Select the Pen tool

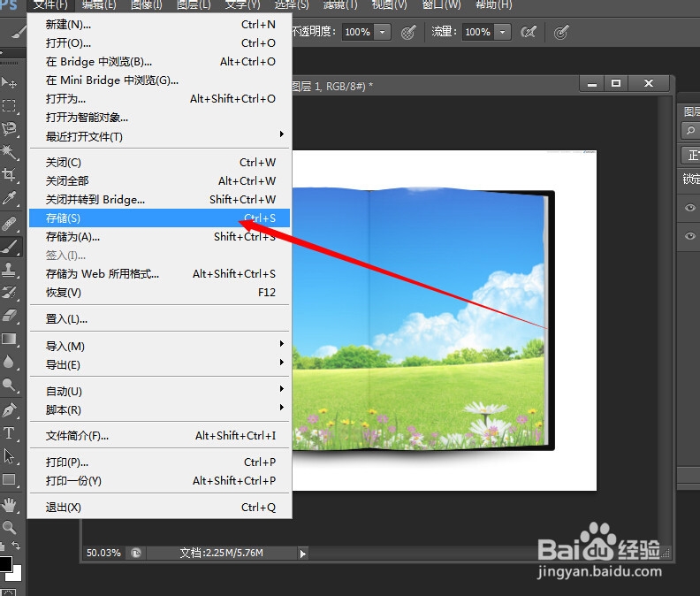(x=9, y=410)
